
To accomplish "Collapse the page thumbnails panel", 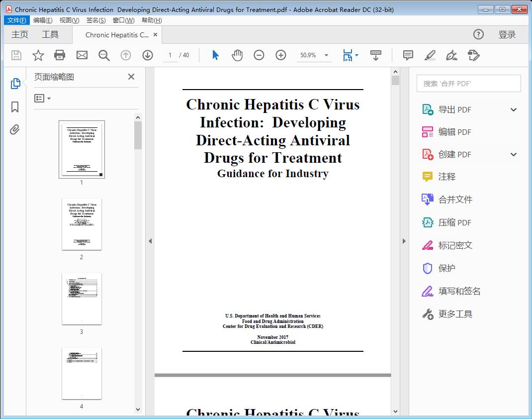I will [x=131, y=77].
